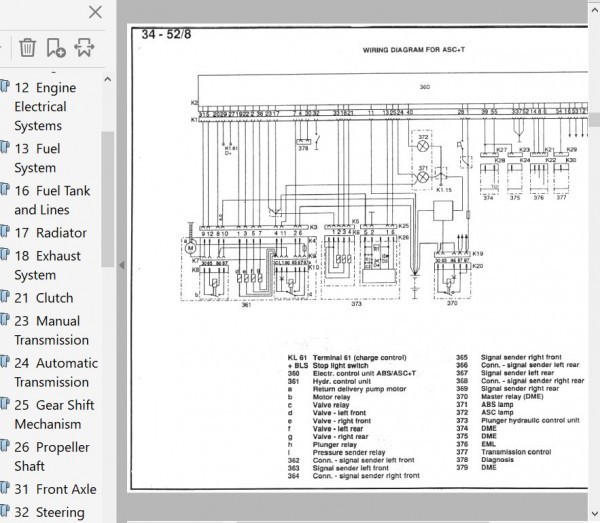The height and width of the screenshot is (523, 600).
Task: Click the legend entry Stop light switch
Action: point(340,365)
